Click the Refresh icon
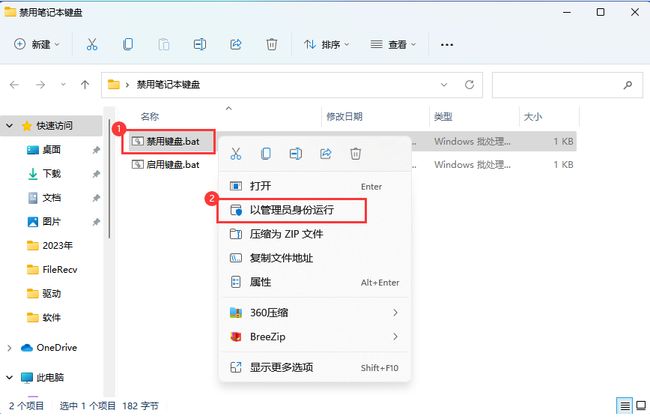650x419 pixels. 469,85
